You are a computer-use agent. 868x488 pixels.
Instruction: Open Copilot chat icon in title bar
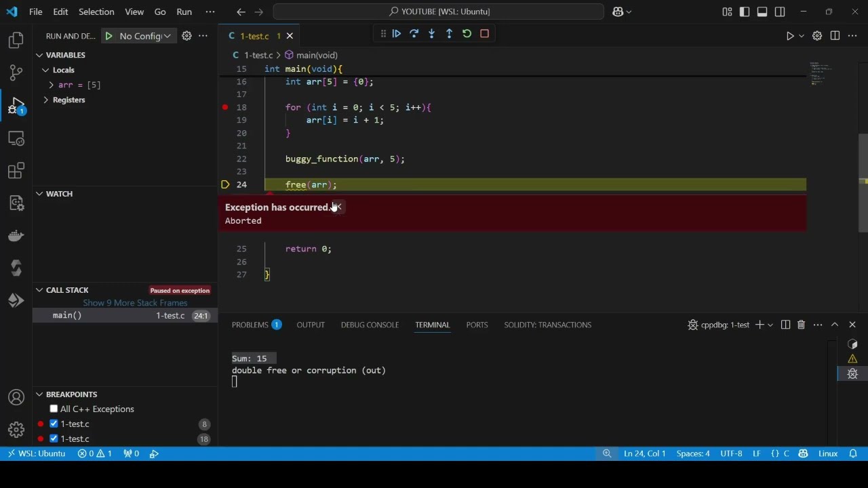tap(617, 12)
